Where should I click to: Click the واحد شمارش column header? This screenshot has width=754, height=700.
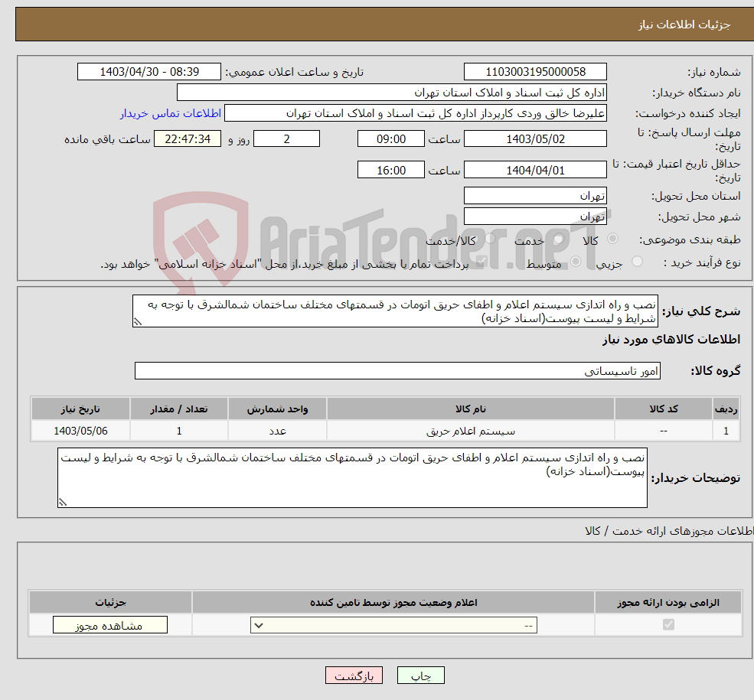(x=277, y=409)
